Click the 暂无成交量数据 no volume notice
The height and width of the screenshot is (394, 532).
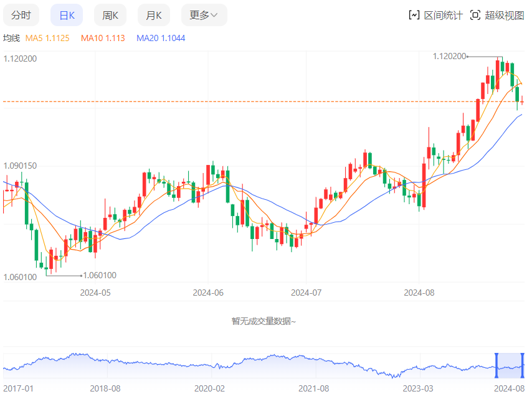[x=264, y=321]
